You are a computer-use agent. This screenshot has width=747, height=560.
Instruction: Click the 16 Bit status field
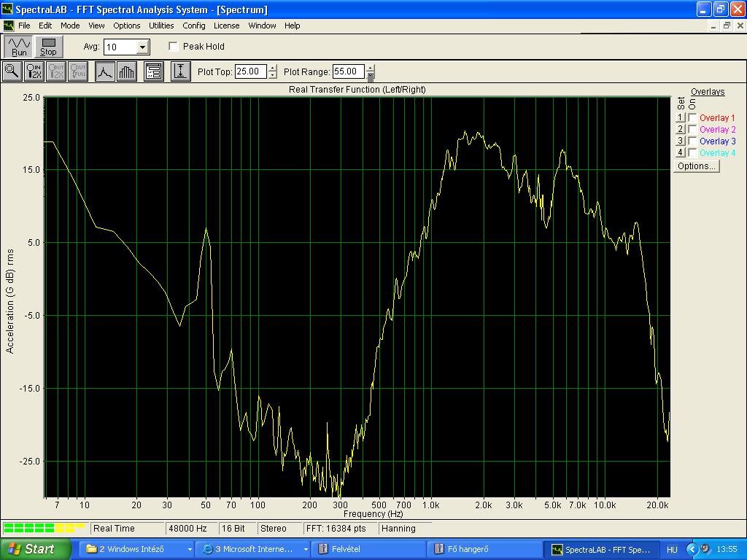pyautogui.click(x=236, y=528)
